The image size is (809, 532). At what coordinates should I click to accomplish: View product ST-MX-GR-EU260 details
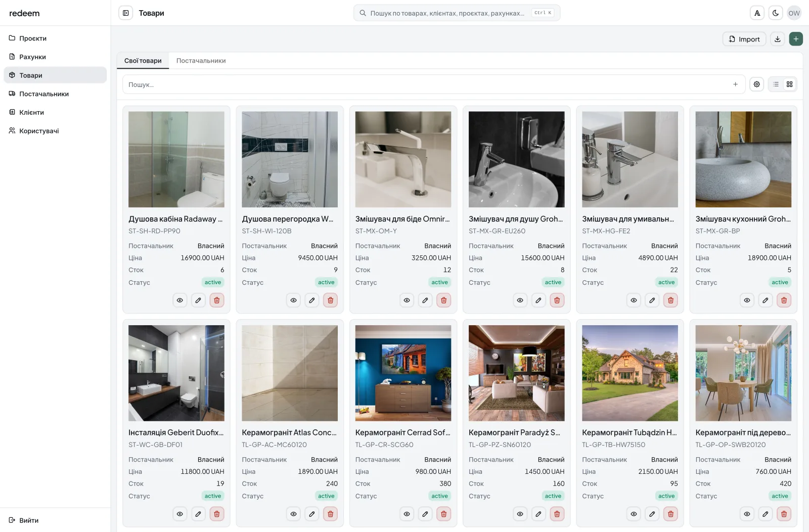pos(520,300)
